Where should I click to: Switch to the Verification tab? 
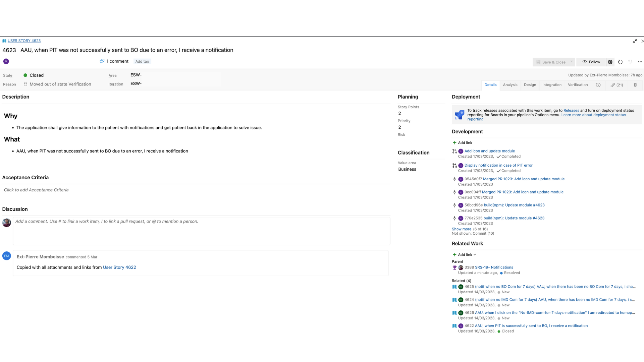tap(578, 85)
